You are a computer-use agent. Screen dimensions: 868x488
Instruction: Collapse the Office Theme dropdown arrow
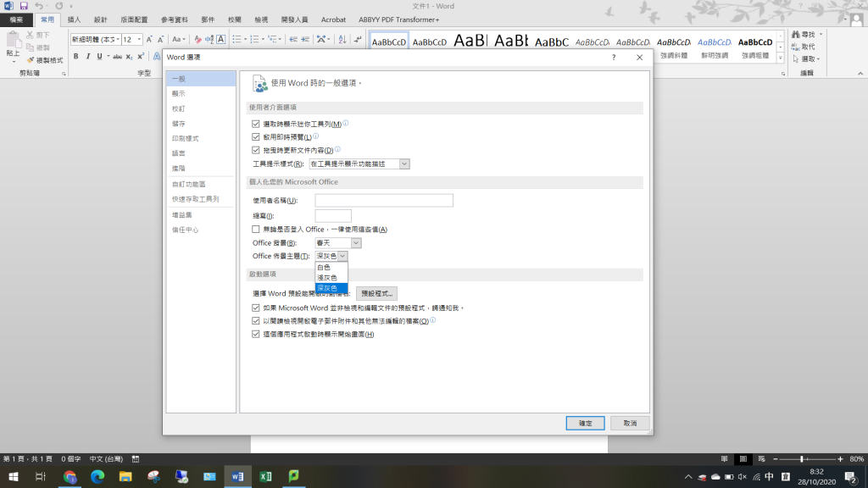342,256
